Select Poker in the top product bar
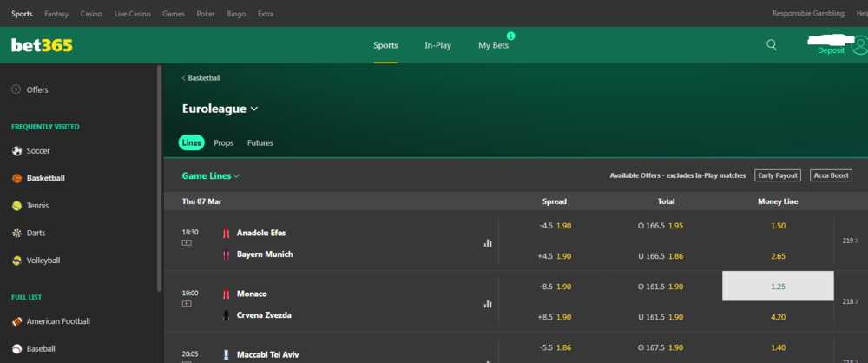 [x=206, y=14]
